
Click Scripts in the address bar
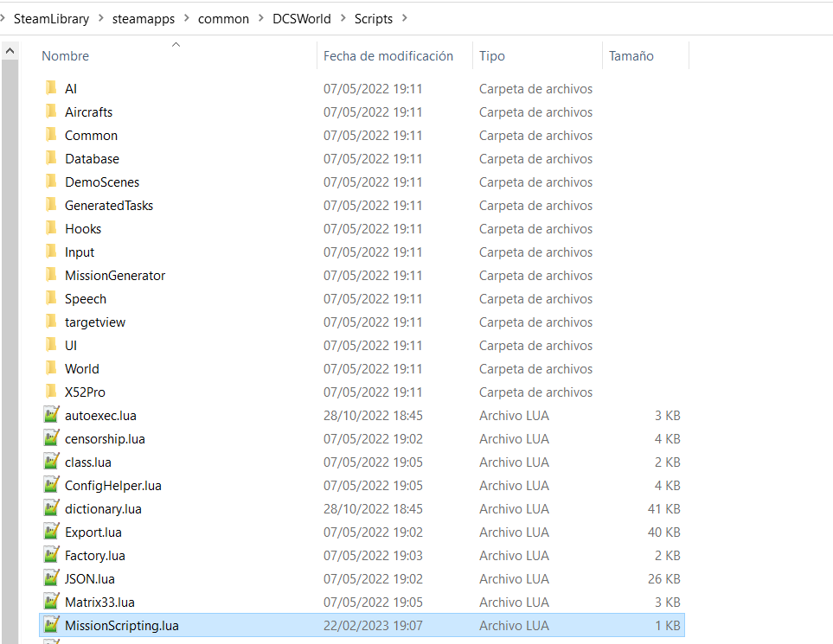tap(374, 18)
